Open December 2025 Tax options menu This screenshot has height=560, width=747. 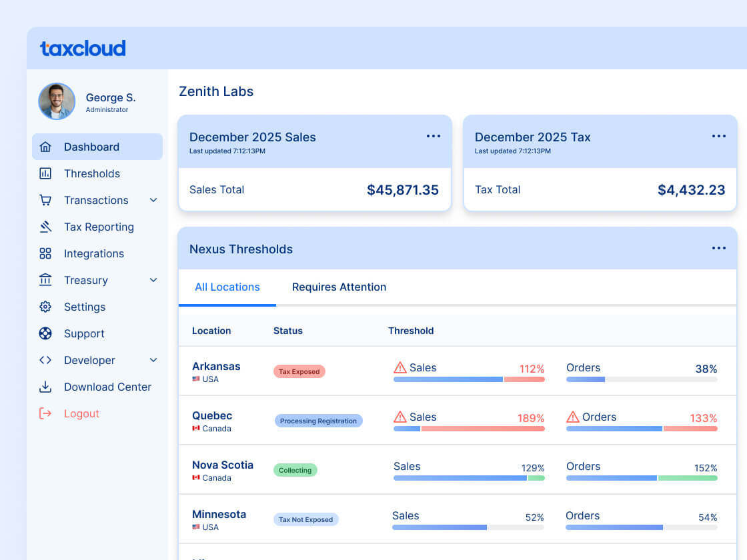click(718, 136)
